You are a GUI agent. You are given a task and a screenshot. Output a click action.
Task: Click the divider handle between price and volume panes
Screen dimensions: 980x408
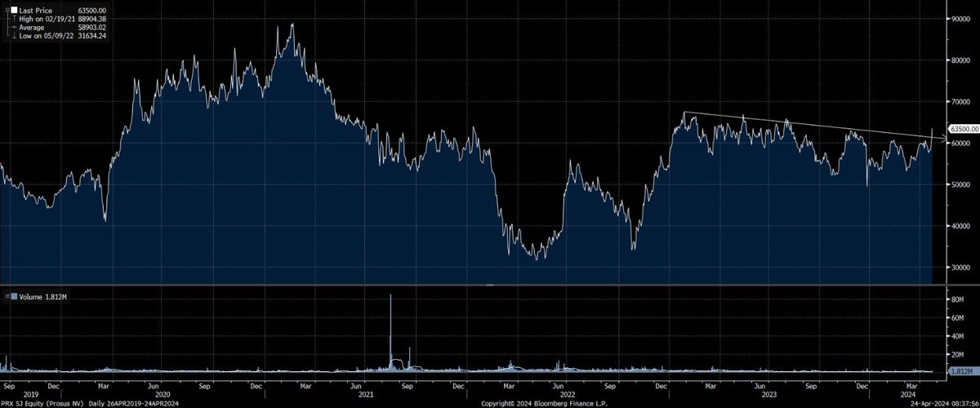coord(490,285)
